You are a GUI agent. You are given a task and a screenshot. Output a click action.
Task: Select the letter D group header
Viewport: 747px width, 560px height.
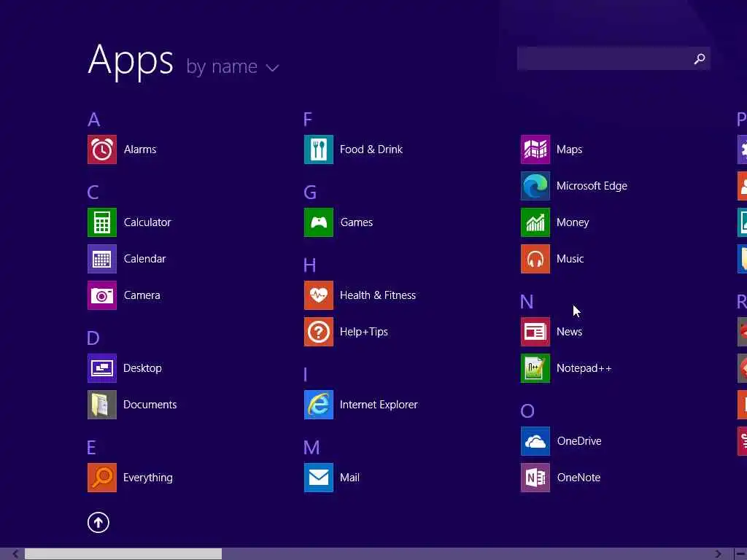coord(93,338)
